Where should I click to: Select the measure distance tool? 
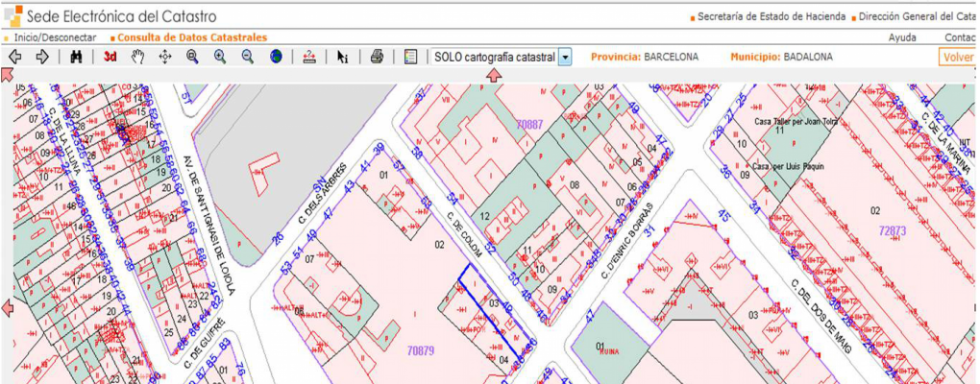309,57
